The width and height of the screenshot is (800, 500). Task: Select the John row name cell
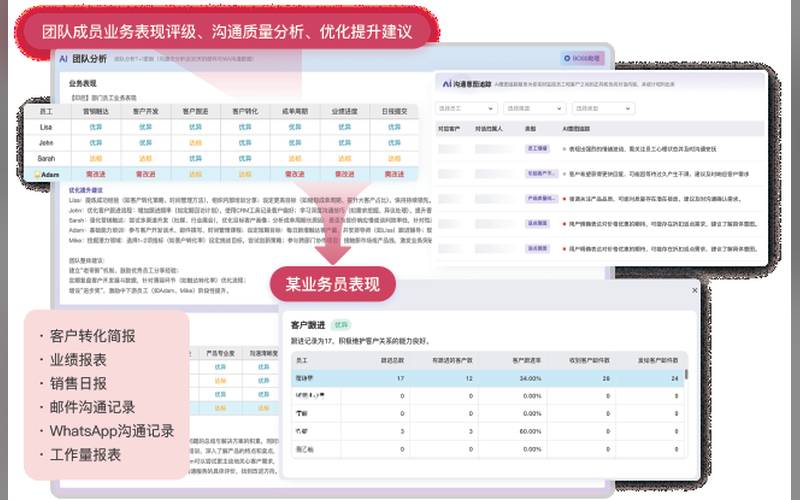click(x=46, y=143)
